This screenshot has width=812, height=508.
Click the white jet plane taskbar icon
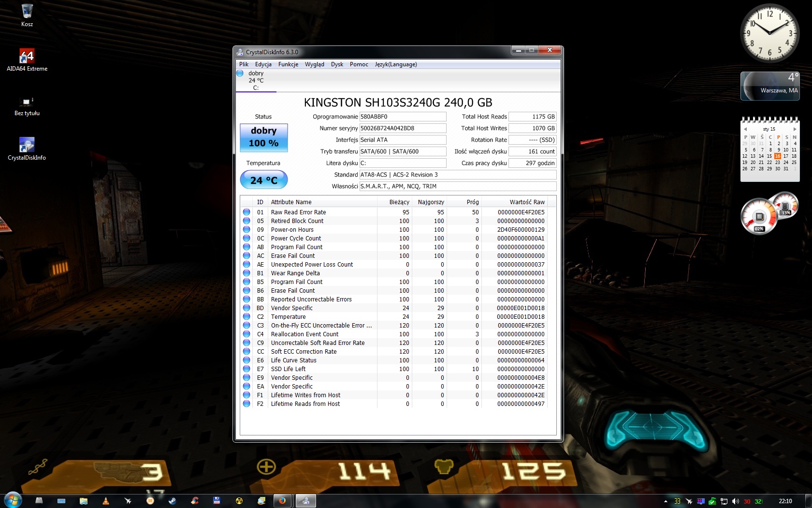128,501
